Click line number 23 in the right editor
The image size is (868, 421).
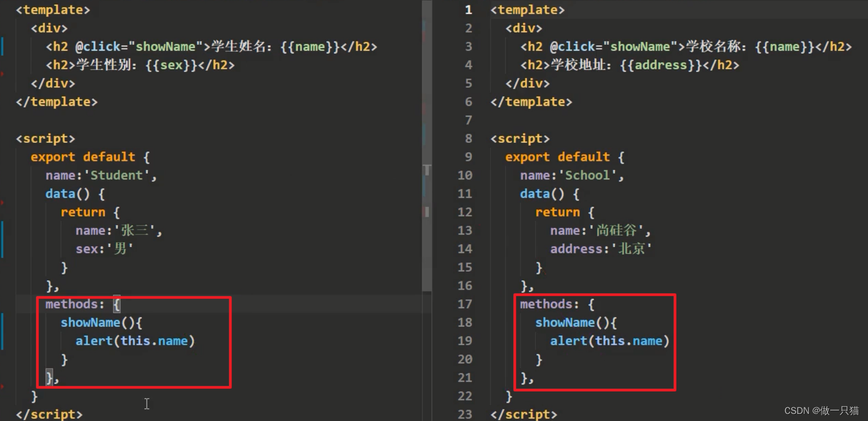coord(465,414)
